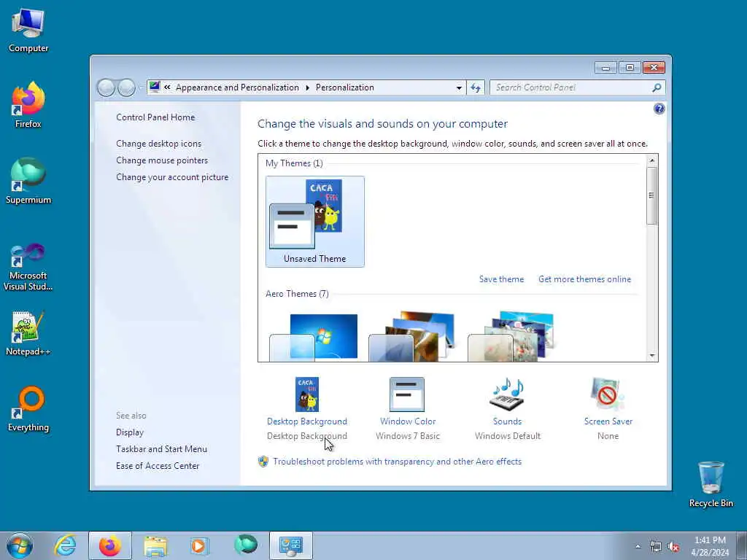This screenshot has width=747, height=560.
Task: Open the recent pages dropdown arrow
Action: coord(140,87)
